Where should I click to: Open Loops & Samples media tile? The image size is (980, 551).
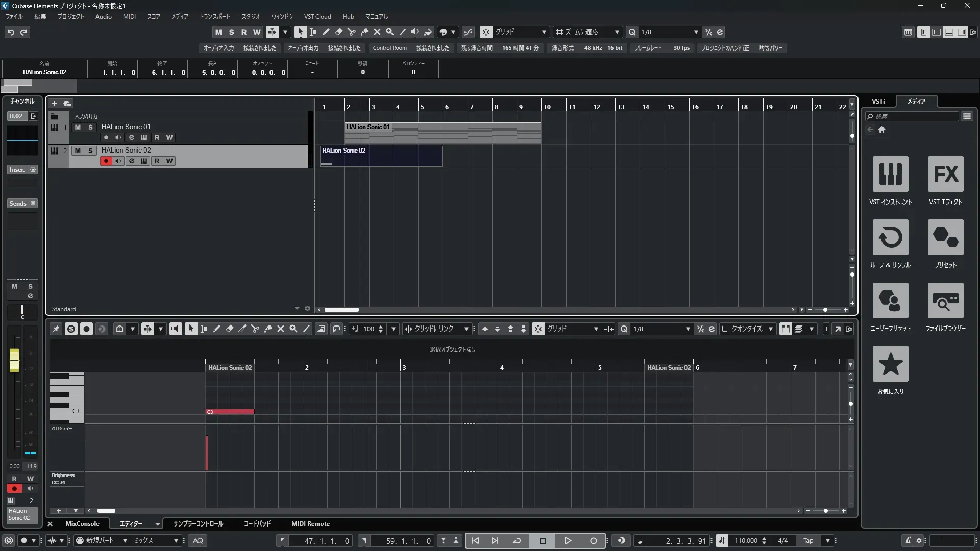coord(890,237)
